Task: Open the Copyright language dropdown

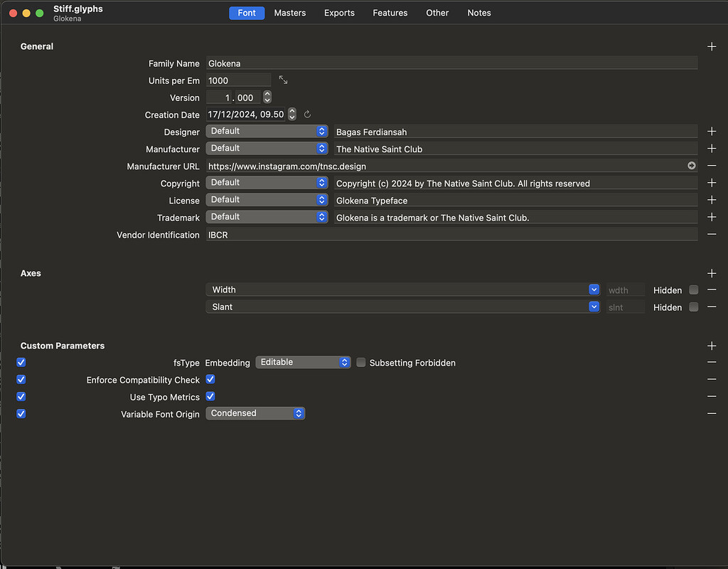Action: [267, 183]
